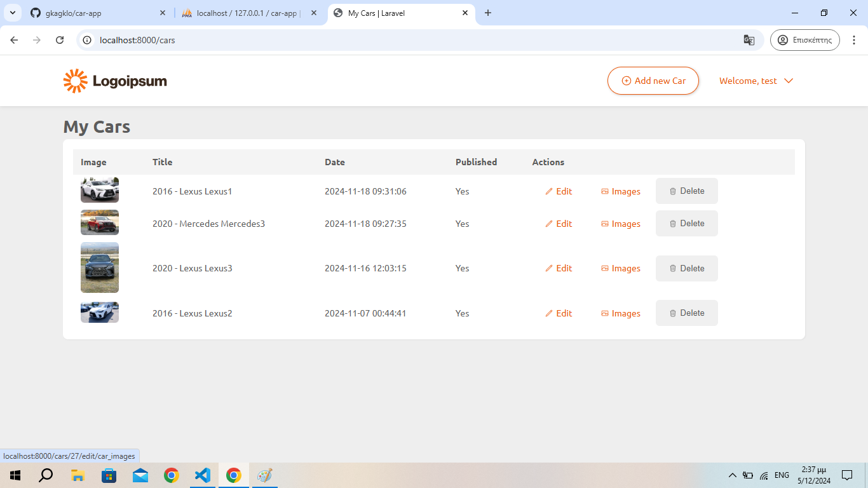Select the title text 2016 - Lexus Lexus2
Viewport: 868px width, 488px height.
pos(193,313)
